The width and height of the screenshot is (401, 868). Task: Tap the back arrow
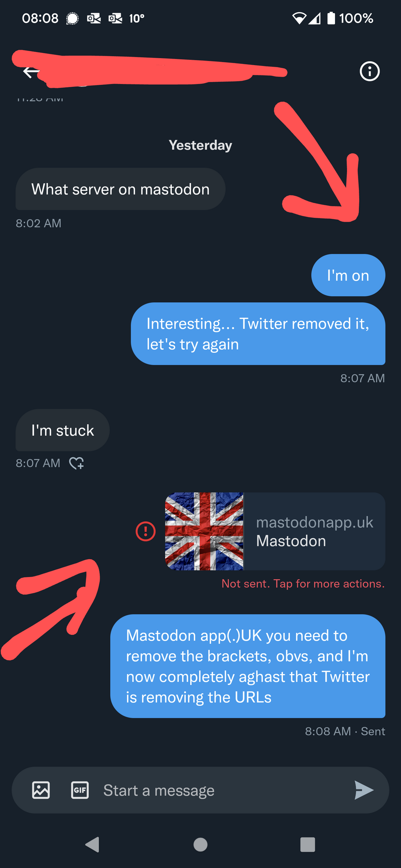30,72
